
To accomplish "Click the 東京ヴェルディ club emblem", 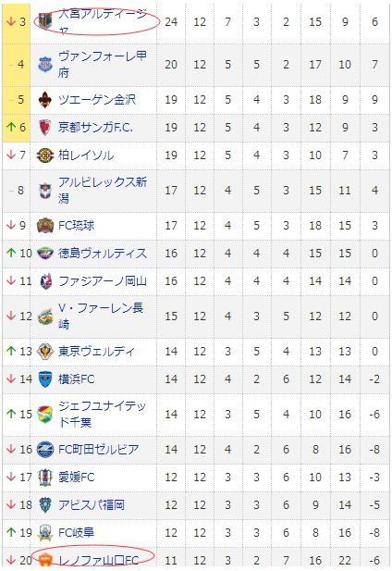I will pyautogui.click(x=45, y=351).
